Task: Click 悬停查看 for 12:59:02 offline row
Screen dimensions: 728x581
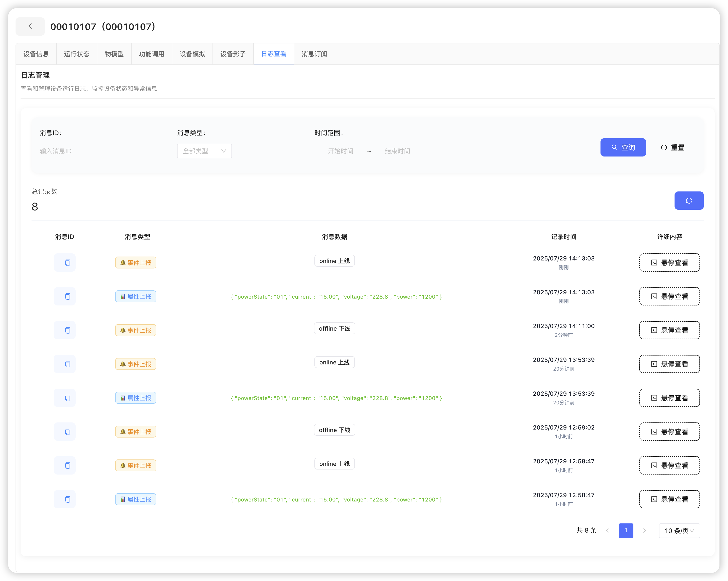Action: pyautogui.click(x=669, y=432)
